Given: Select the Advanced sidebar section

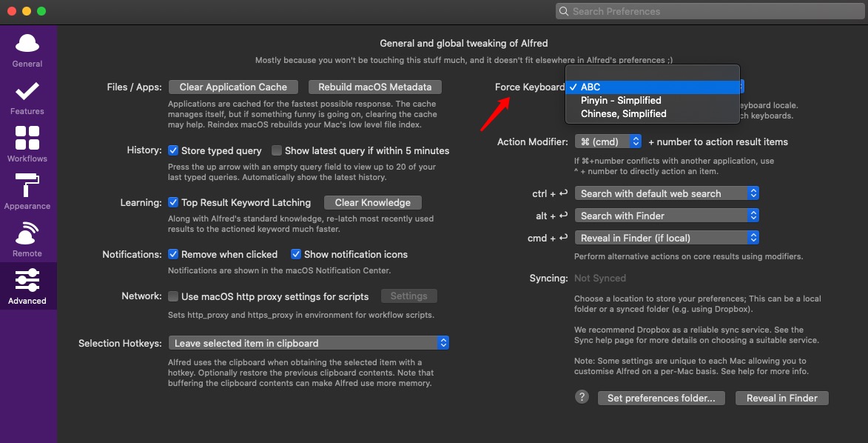Looking at the screenshot, I should point(27,286).
